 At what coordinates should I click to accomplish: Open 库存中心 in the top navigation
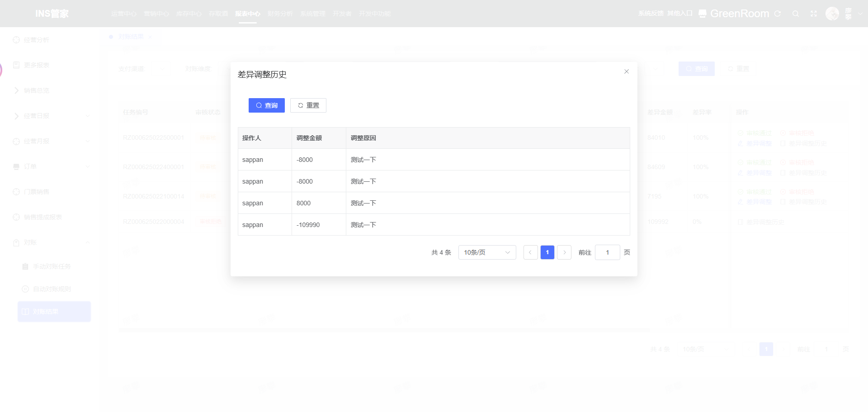[x=189, y=14]
